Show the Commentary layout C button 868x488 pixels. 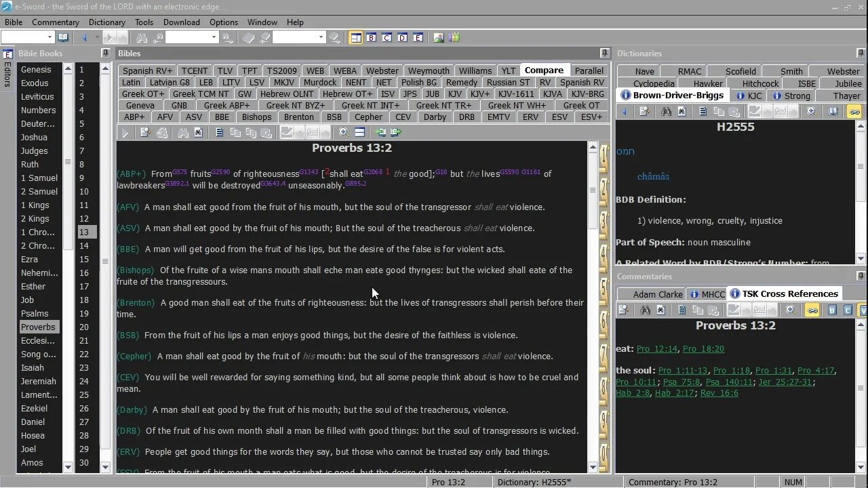click(387, 38)
